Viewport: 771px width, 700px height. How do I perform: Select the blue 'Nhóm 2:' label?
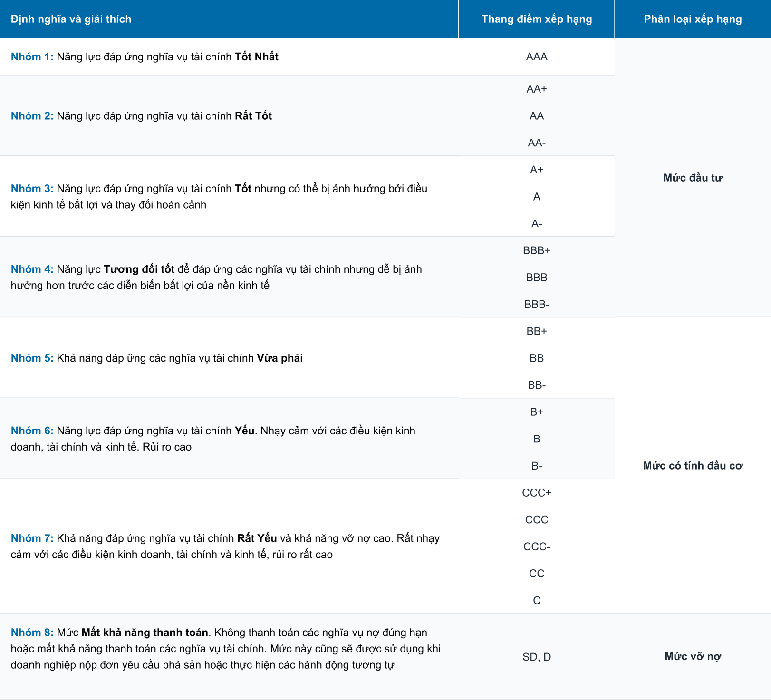pos(32,116)
